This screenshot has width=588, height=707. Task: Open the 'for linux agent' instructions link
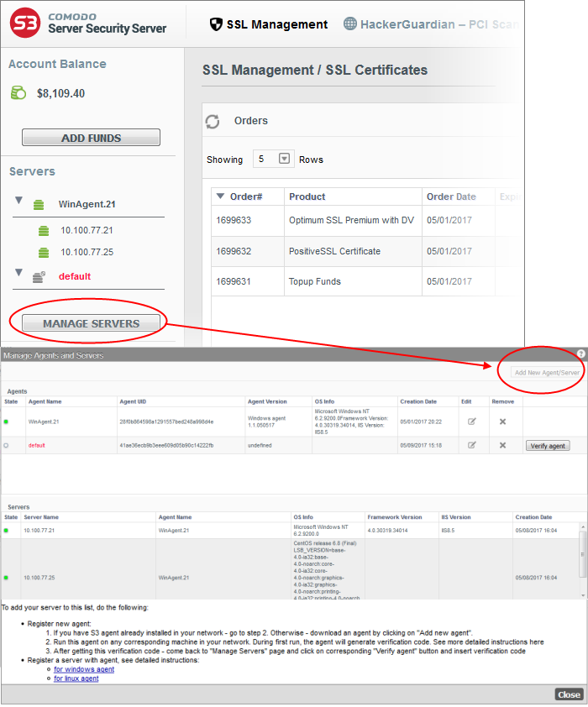(76, 678)
